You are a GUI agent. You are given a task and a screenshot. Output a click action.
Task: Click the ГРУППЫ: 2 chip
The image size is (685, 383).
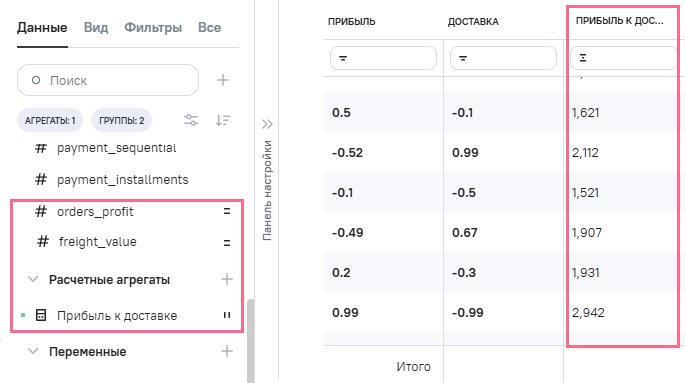pos(121,120)
